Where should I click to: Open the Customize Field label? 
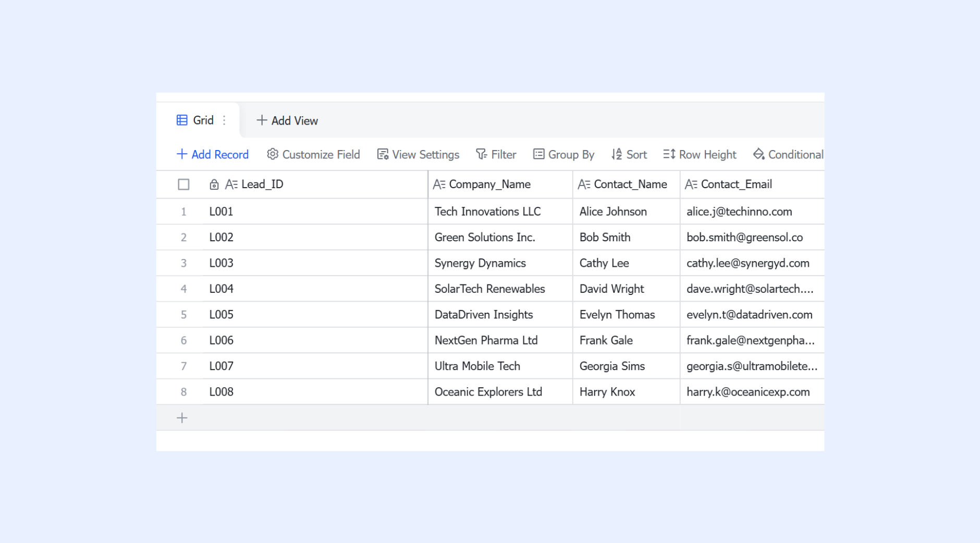click(x=321, y=155)
